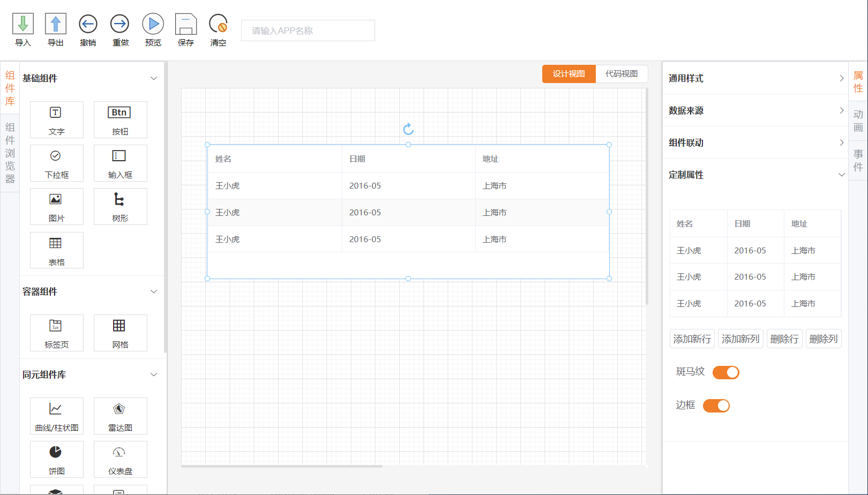868x495 pixels.
Task: Clear canvas with the 清空 icon
Action: pyautogui.click(x=218, y=24)
